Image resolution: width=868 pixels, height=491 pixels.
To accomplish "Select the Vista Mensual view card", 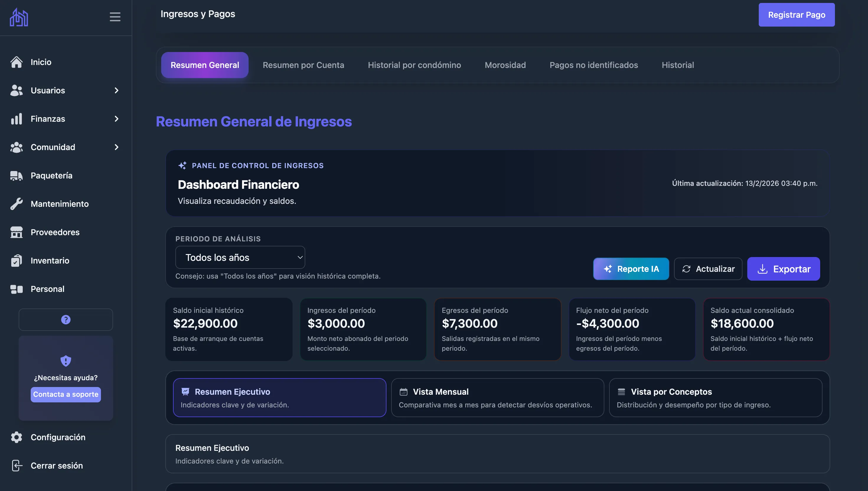I will (x=497, y=398).
